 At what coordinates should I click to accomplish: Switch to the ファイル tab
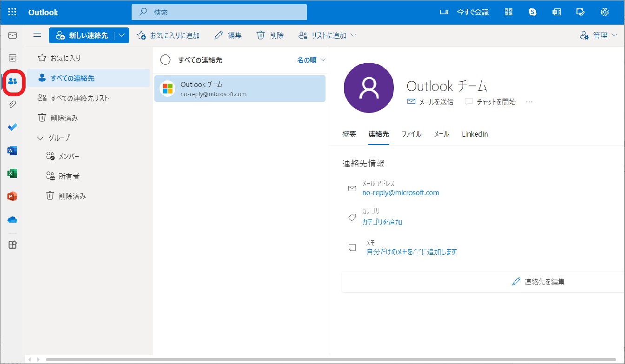[411, 134]
